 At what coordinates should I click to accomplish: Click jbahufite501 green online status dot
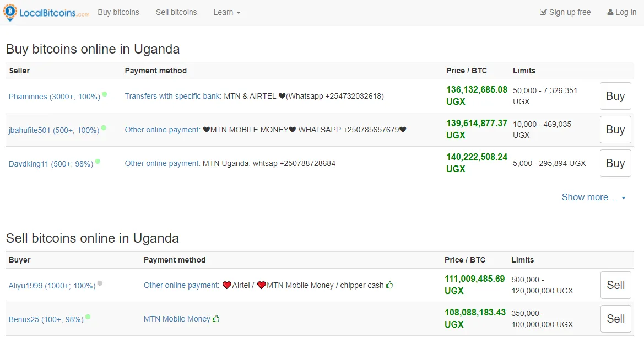104,128
